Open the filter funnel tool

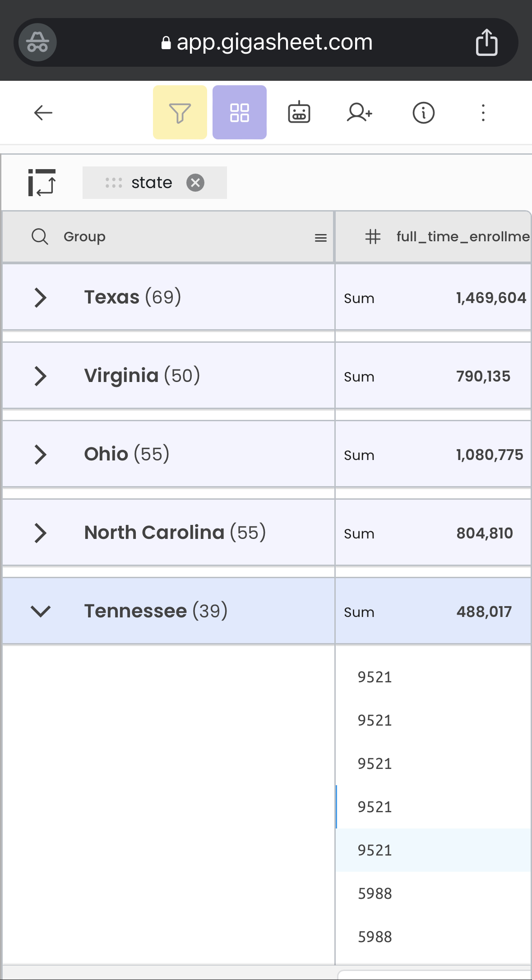[180, 113]
